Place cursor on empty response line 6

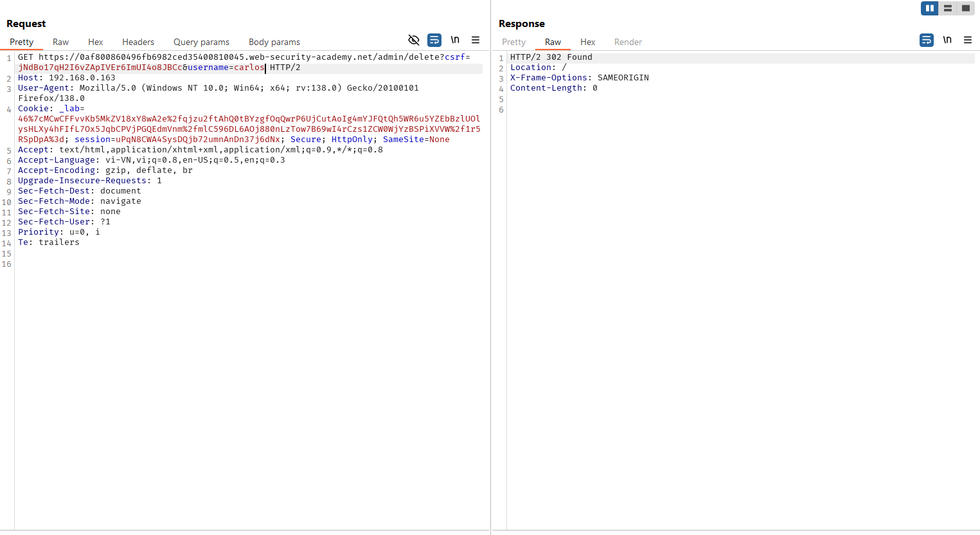tap(742, 110)
